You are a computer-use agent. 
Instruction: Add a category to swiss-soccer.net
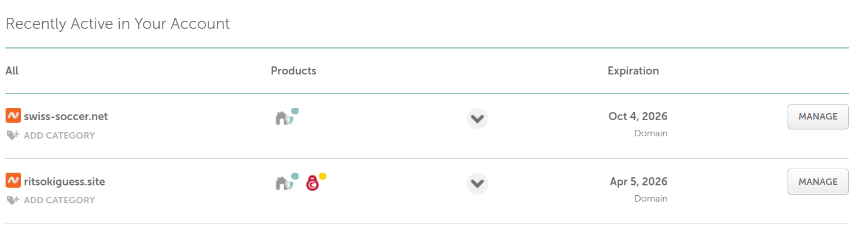(x=59, y=136)
